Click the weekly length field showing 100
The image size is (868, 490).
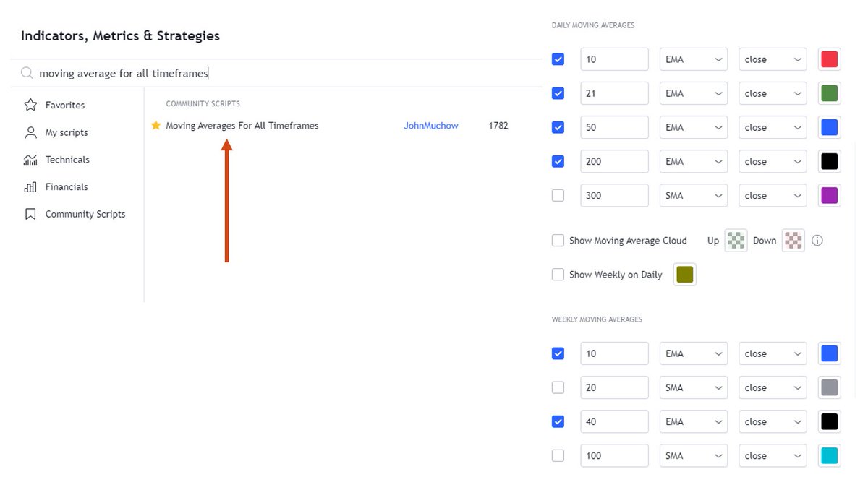tap(614, 455)
